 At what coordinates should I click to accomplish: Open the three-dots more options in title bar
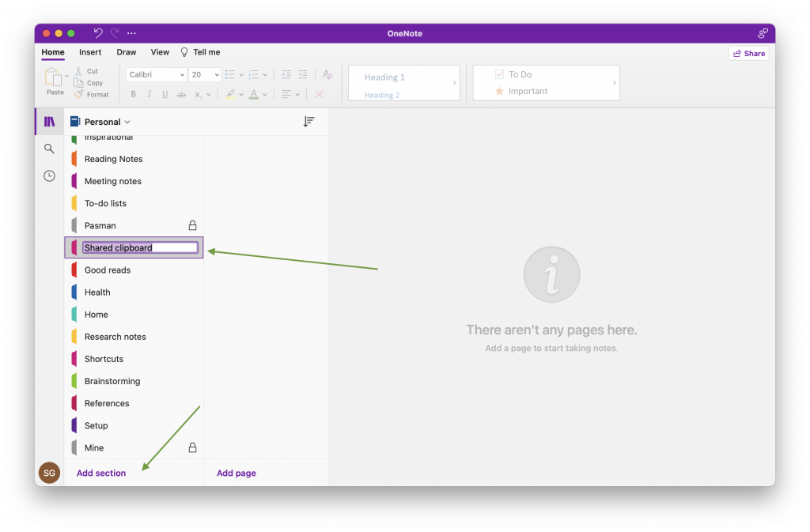pyautogui.click(x=132, y=33)
